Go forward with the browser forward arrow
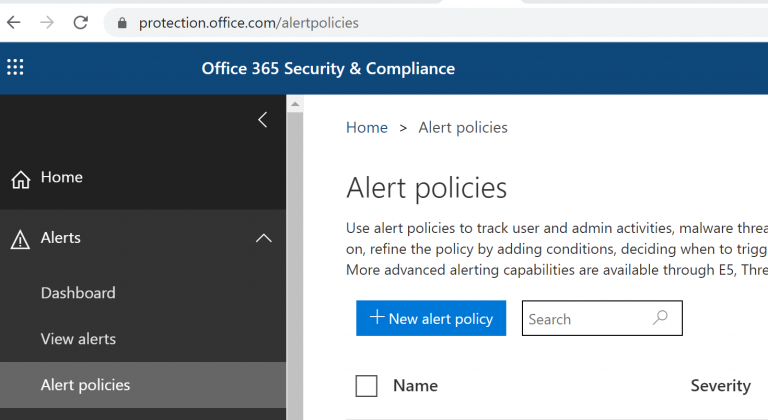 pos(47,23)
